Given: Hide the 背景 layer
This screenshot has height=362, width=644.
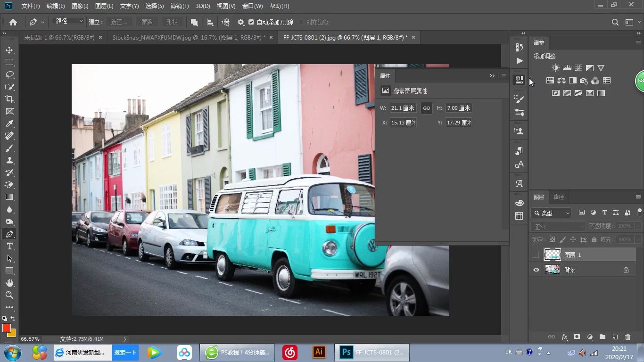Looking at the screenshot, I should pos(536,270).
